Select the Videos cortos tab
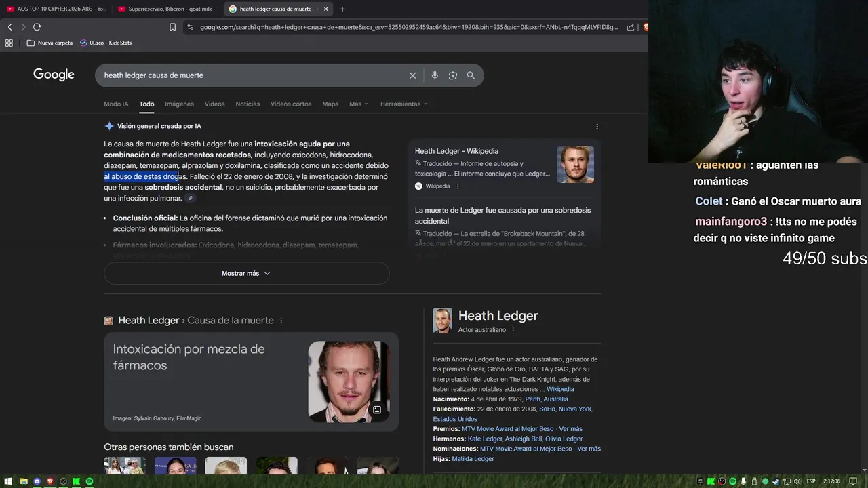Screen dimensions: 868x488 coord(291,104)
